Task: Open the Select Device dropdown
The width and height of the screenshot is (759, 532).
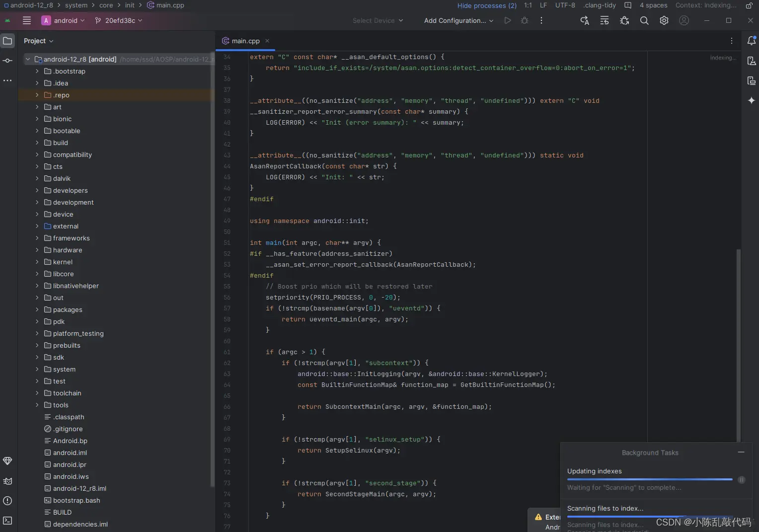Action: coord(378,20)
